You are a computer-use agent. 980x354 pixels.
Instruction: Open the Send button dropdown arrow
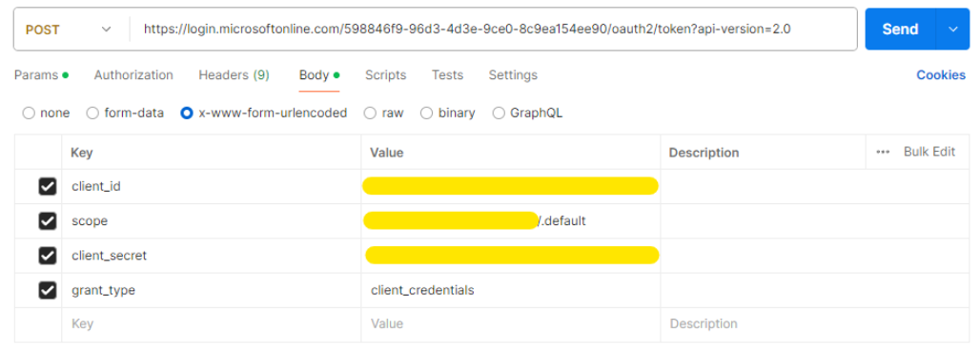952,29
